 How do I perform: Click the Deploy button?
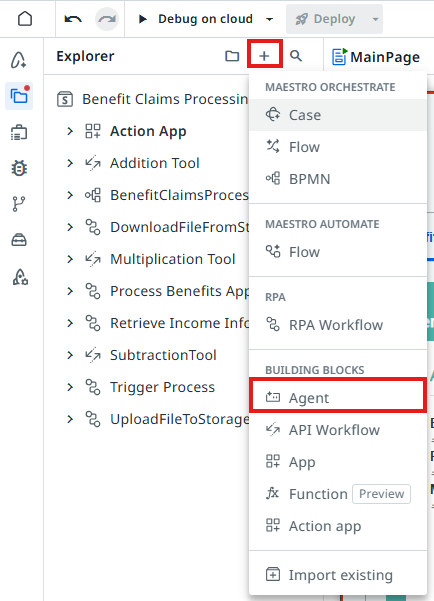325,19
